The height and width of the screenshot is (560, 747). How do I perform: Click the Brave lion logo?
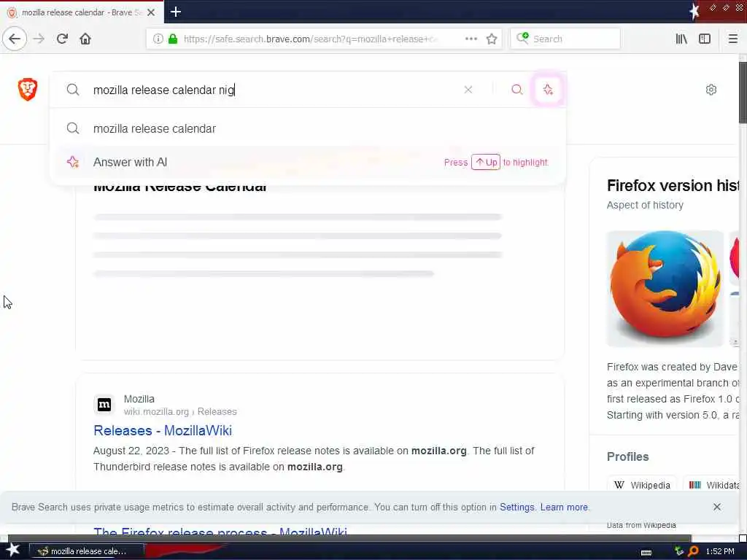pos(28,89)
